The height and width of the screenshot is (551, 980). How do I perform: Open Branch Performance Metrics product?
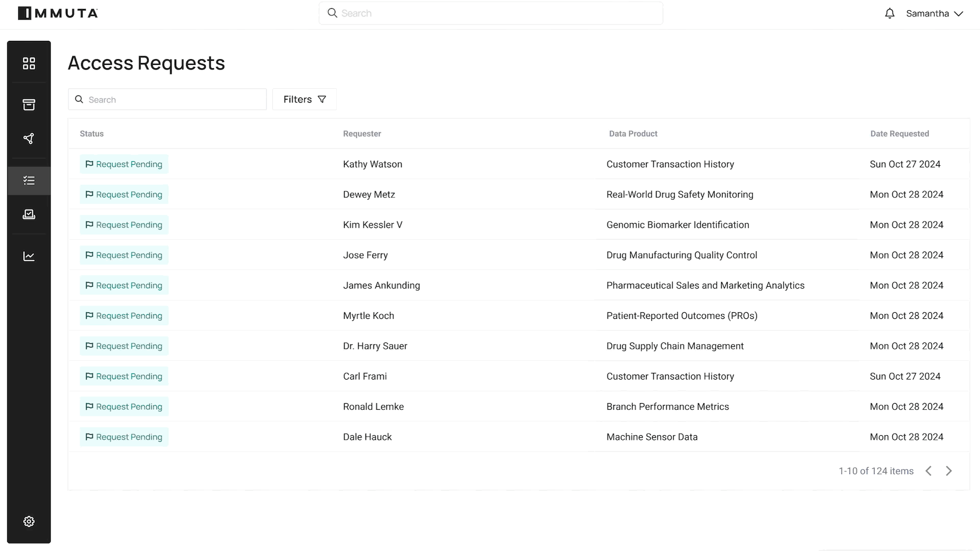(x=668, y=407)
